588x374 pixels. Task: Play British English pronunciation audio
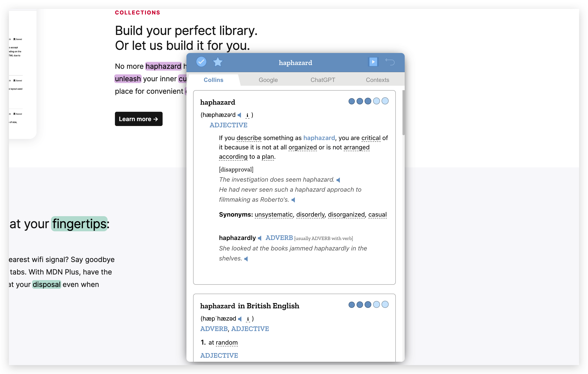(240, 319)
